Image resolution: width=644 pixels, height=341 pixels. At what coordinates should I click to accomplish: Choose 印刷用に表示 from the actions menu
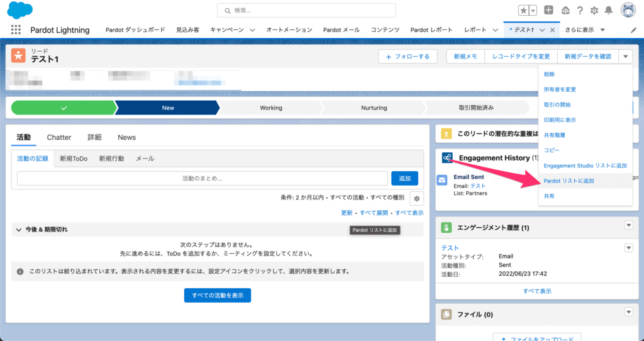[585, 120]
